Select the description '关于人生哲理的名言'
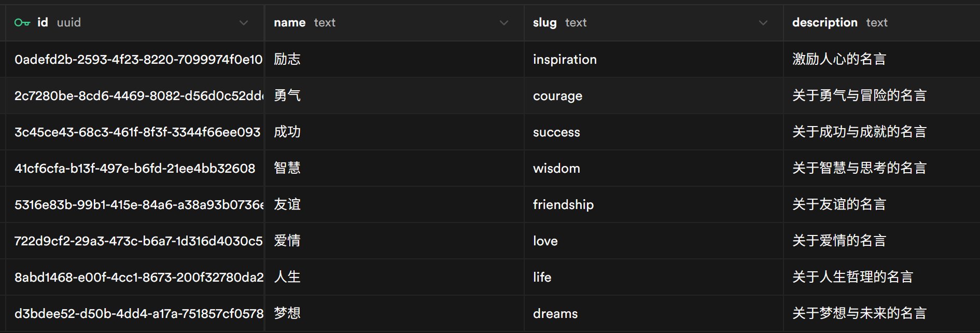This screenshot has width=980, height=333. point(852,277)
